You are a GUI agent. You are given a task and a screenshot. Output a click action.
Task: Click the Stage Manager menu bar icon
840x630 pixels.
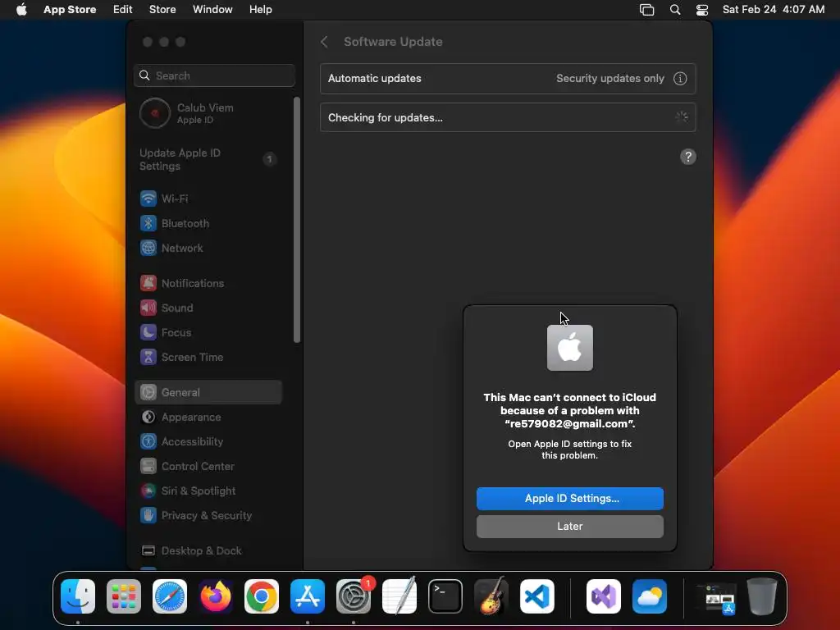click(646, 10)
